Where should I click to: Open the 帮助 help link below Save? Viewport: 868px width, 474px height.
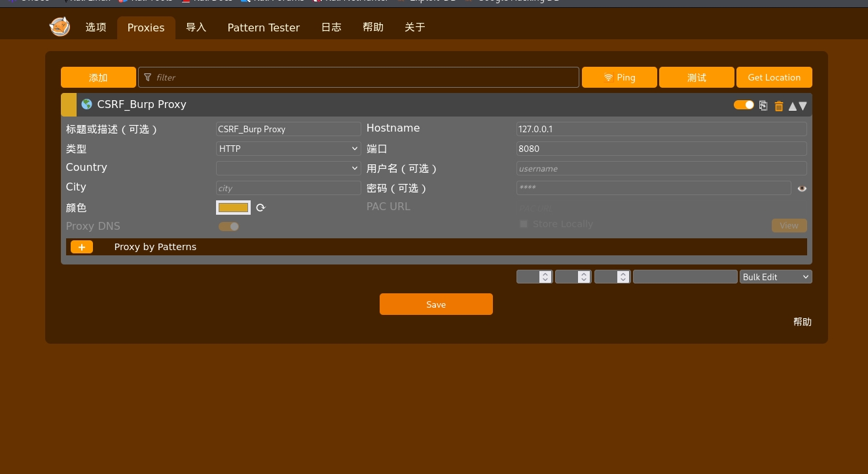[x=803, y=322]
